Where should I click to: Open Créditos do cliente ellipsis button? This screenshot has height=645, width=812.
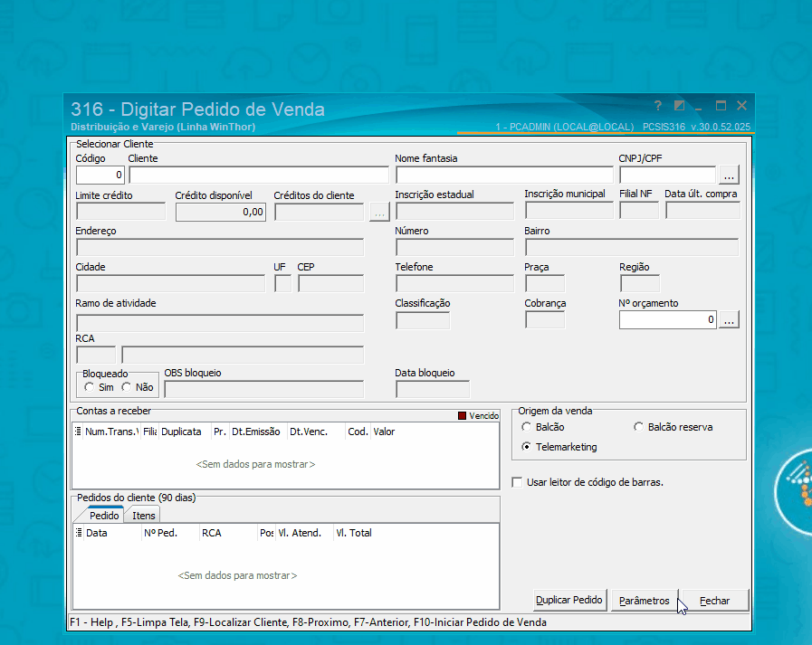point(379,213)
